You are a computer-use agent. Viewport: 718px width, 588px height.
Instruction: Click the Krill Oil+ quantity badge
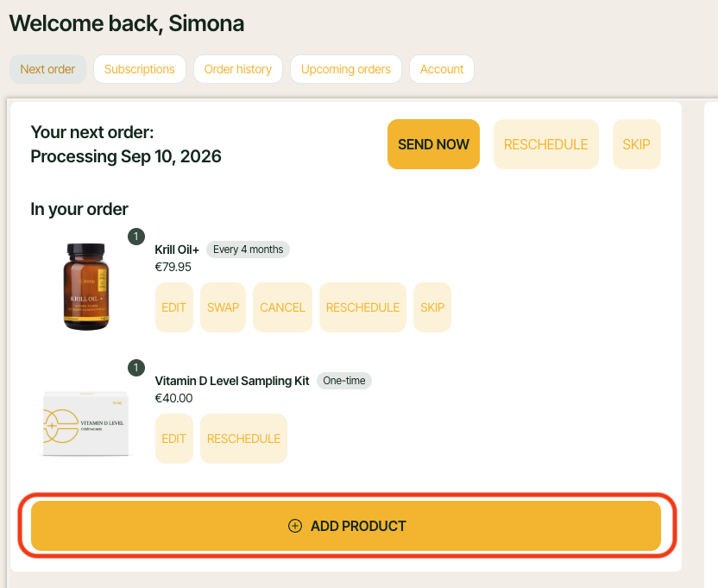point(136,237)
